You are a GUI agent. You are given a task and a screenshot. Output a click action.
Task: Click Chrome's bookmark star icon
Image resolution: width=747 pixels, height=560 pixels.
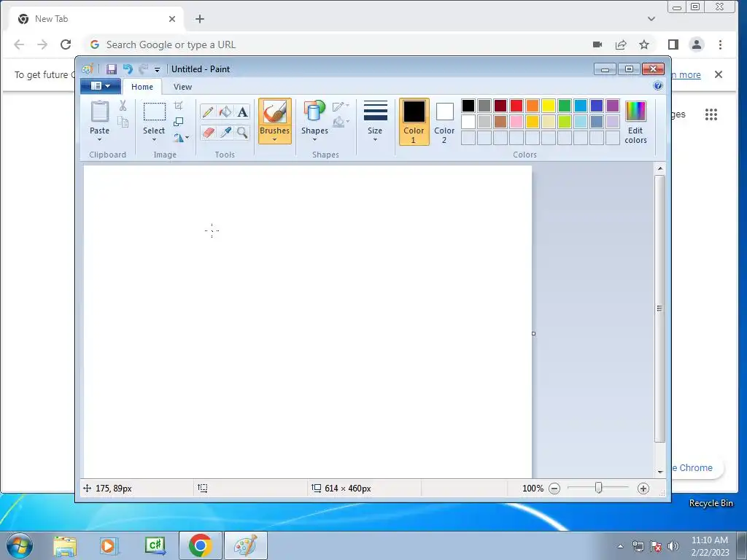(x=644, y=44)
